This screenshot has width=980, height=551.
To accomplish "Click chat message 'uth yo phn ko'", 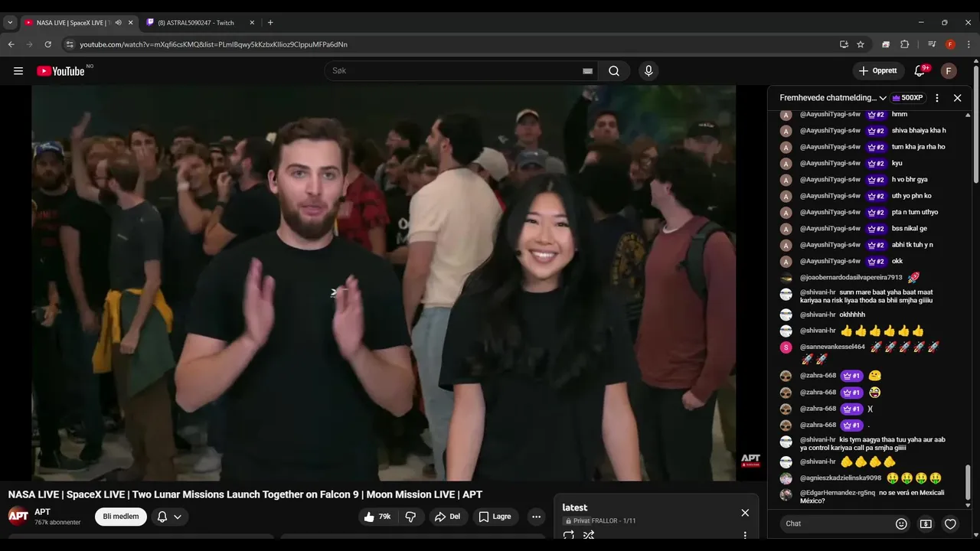I will 912,196.
